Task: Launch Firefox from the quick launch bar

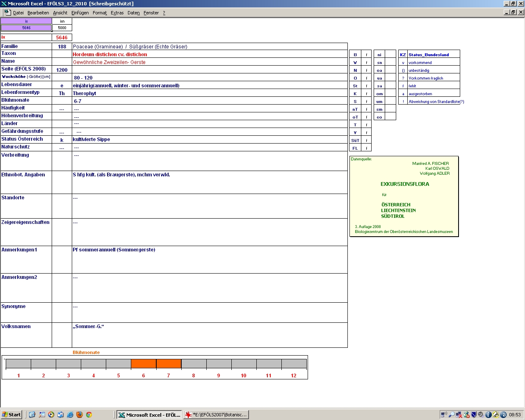Action: (80, 415)
